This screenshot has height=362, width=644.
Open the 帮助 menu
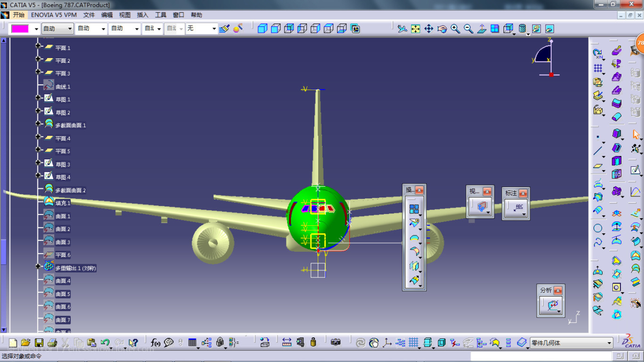click(x=196, y=14)
